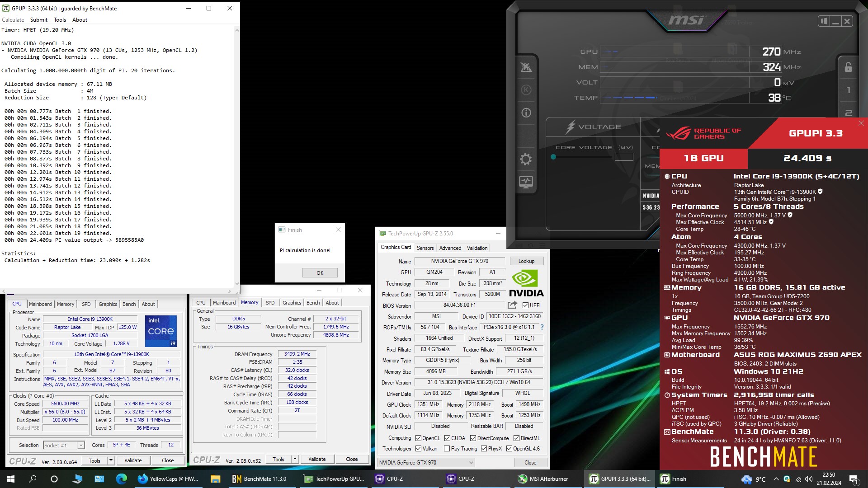Open File Explorer from the taskbar

tap(215, 479)
